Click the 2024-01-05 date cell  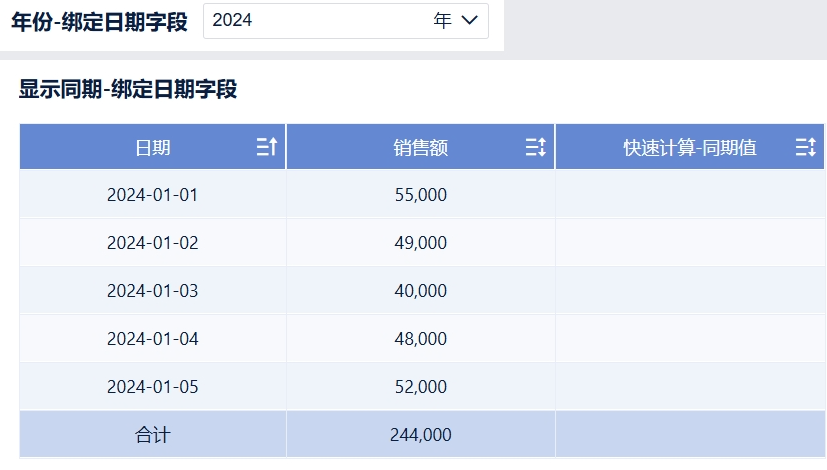[152, 387]
